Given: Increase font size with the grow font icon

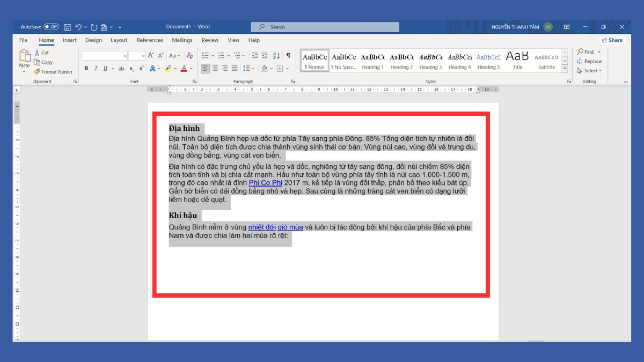Looking at the screenshot, I should click(x=151, y=55).
